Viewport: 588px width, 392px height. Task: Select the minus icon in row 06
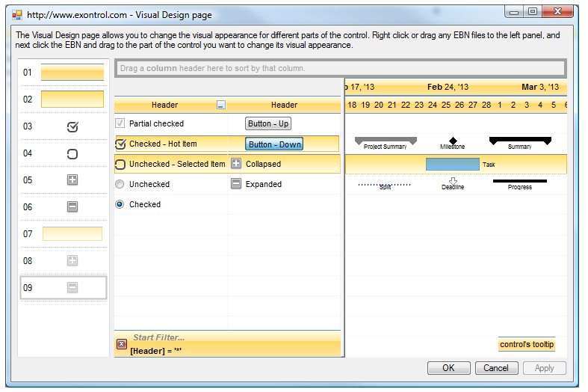coord(72,207)
